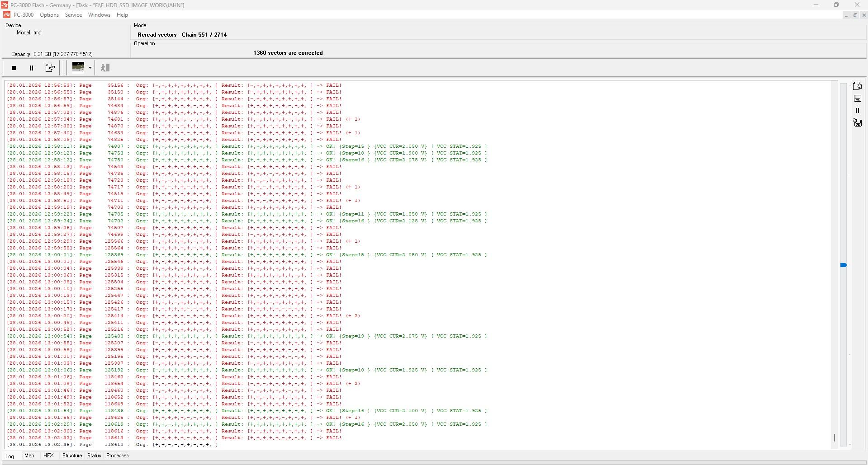Pause the reread task in main toolbar
The width and height of the screenshot is (868, 465).
coord(31,68)
